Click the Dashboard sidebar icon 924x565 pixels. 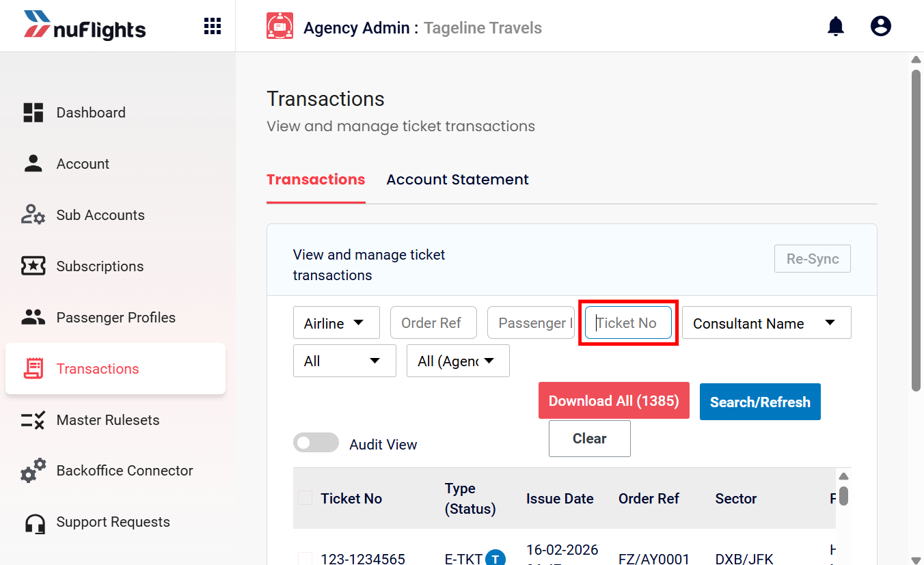[x=33, y=113]
